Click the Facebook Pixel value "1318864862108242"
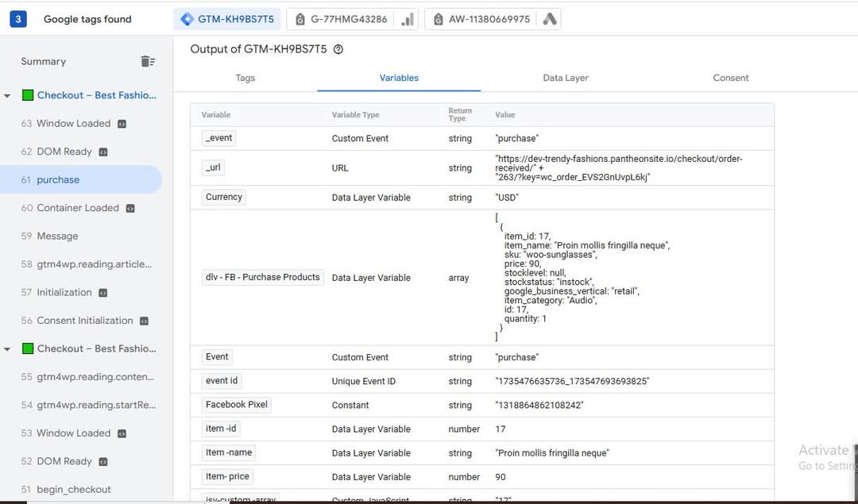Screen dimensions: 858x504 [x=539, y=405]
